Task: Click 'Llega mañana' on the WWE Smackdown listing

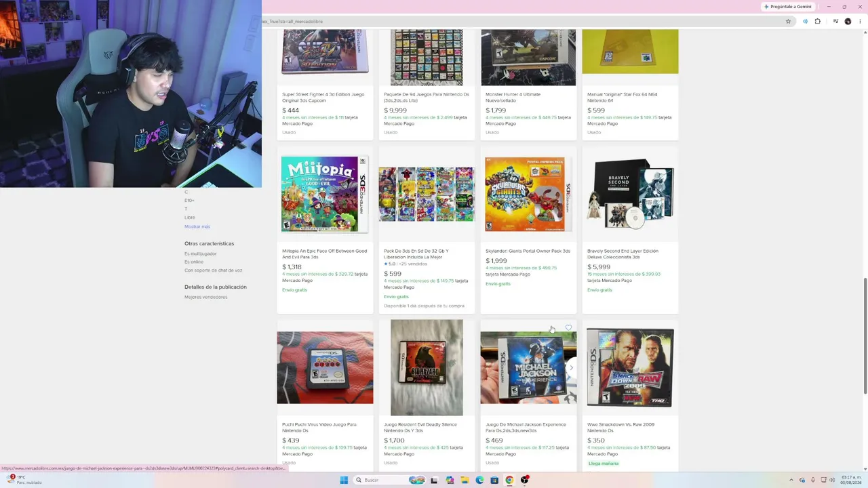Action: tap(603, 464)
